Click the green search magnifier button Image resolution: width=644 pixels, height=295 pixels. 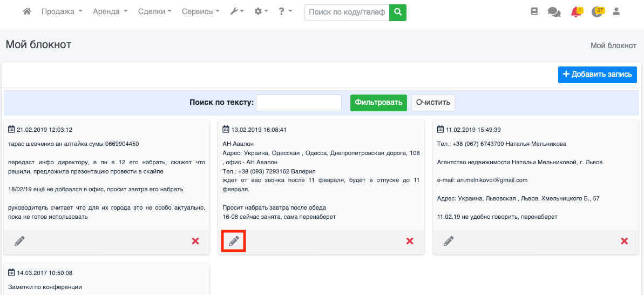click(398, 12)
